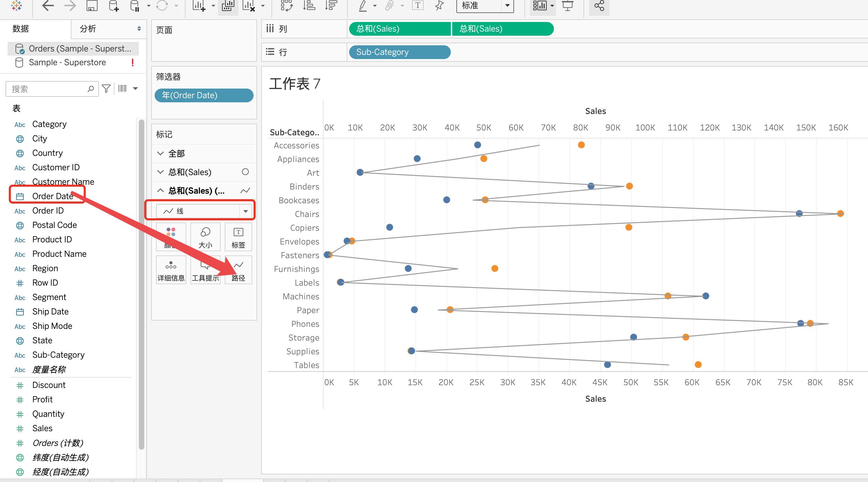Click the pin fix axes icon

pyautogui.click(x=439, y=5)
